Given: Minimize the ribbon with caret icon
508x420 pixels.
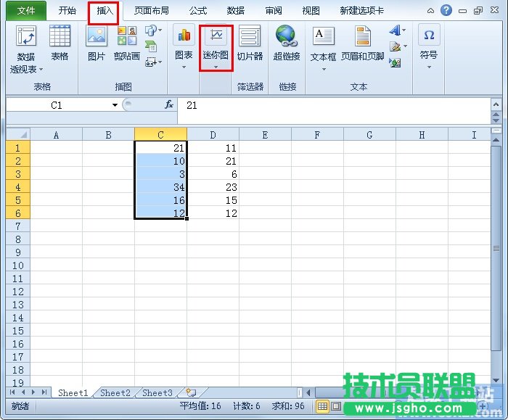Looking at the screenshot, I should tap(430, 11).
